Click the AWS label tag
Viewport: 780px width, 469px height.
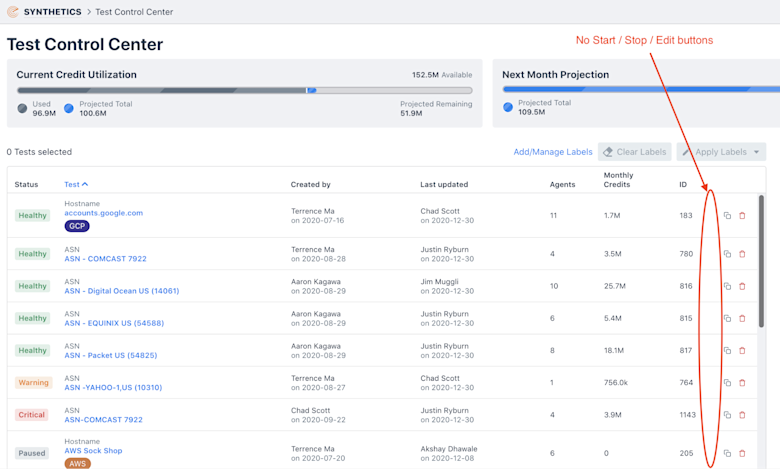77,464
